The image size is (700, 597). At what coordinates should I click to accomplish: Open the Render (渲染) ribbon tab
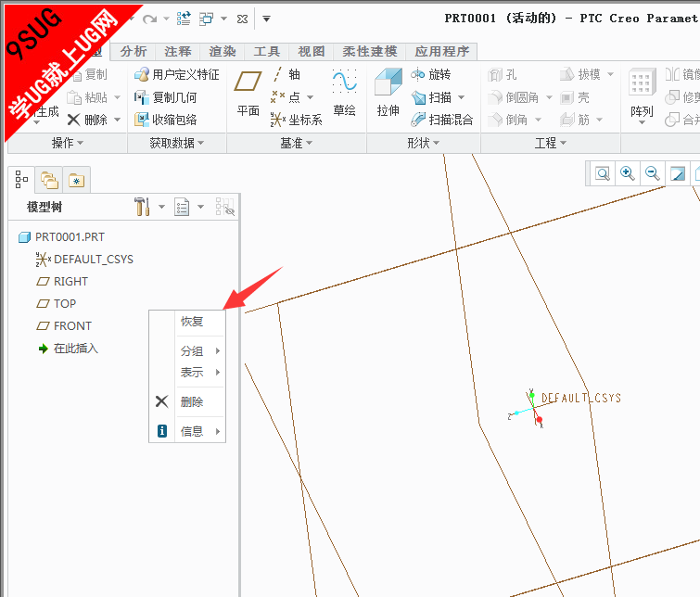click(x=222, y=51)
